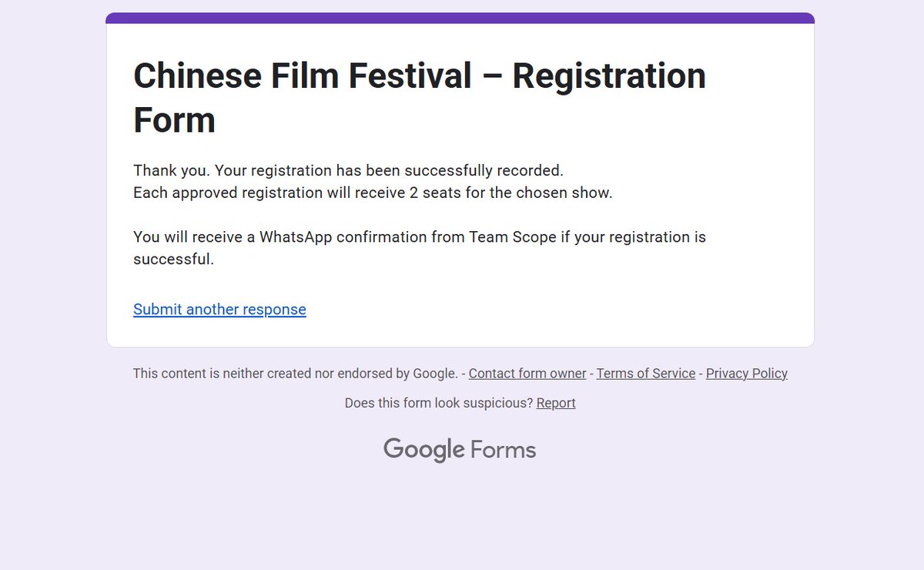Report this form as suspicious
The image size is (924, 570).
[x=556, y=403]
